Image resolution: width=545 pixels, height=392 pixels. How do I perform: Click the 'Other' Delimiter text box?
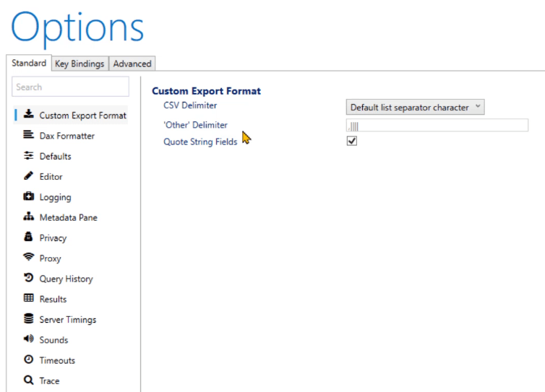[437, 126]
